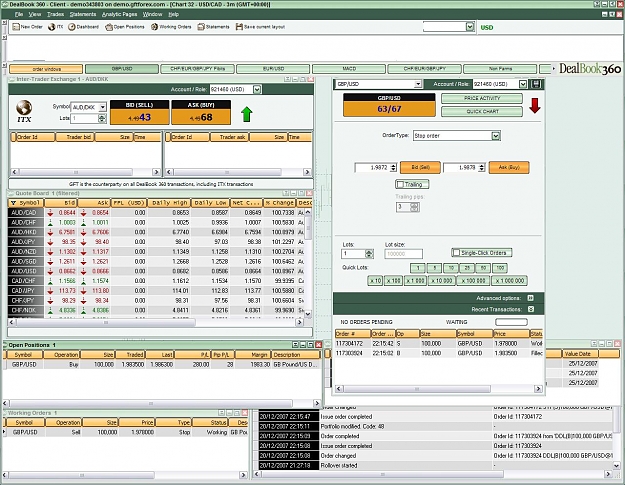Open ITX Account/Role dropdown
Screen dimensions: 625x485
(257, 89)
